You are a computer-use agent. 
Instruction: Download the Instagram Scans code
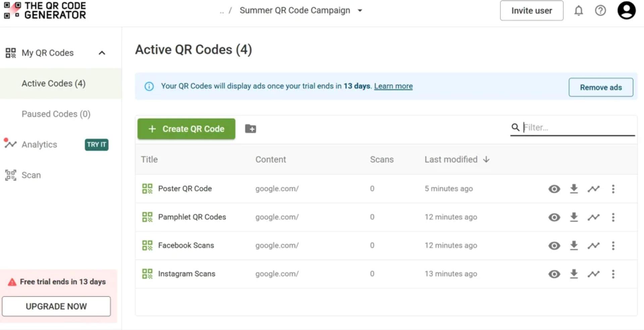[x=574, y=274]
